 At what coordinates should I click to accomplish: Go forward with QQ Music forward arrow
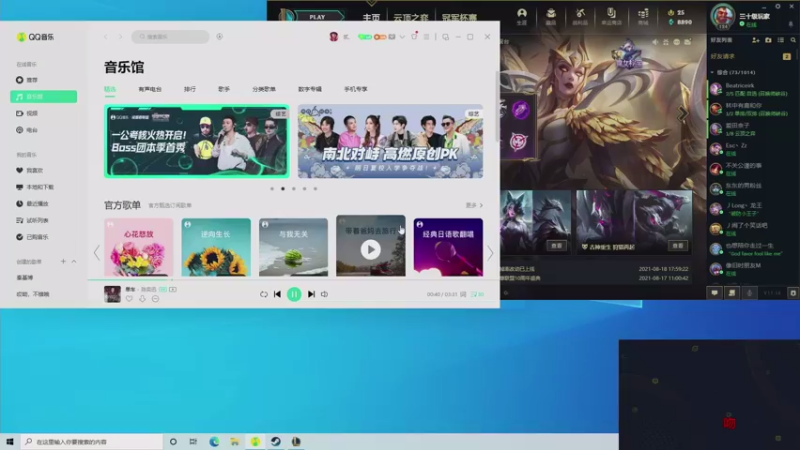(x=120, y=37)
